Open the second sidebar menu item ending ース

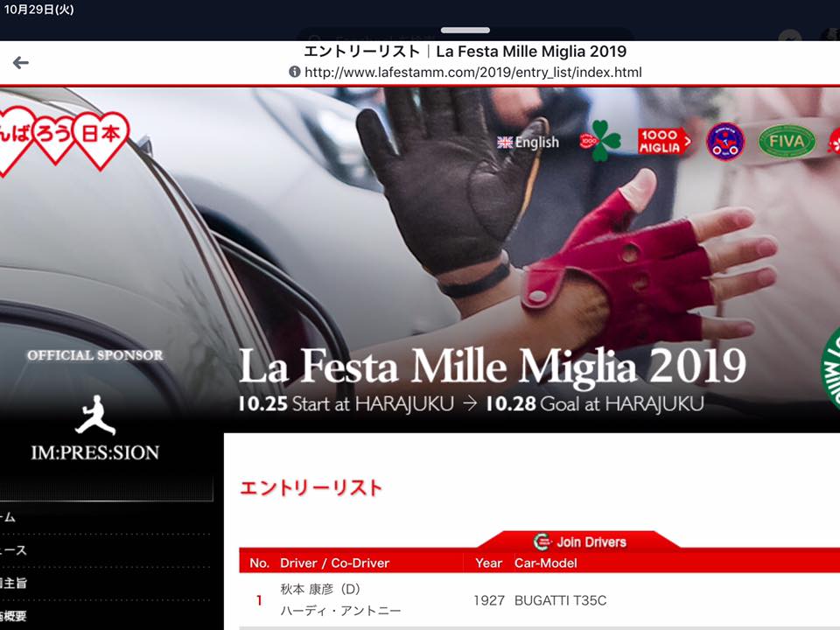pos(13,550)
